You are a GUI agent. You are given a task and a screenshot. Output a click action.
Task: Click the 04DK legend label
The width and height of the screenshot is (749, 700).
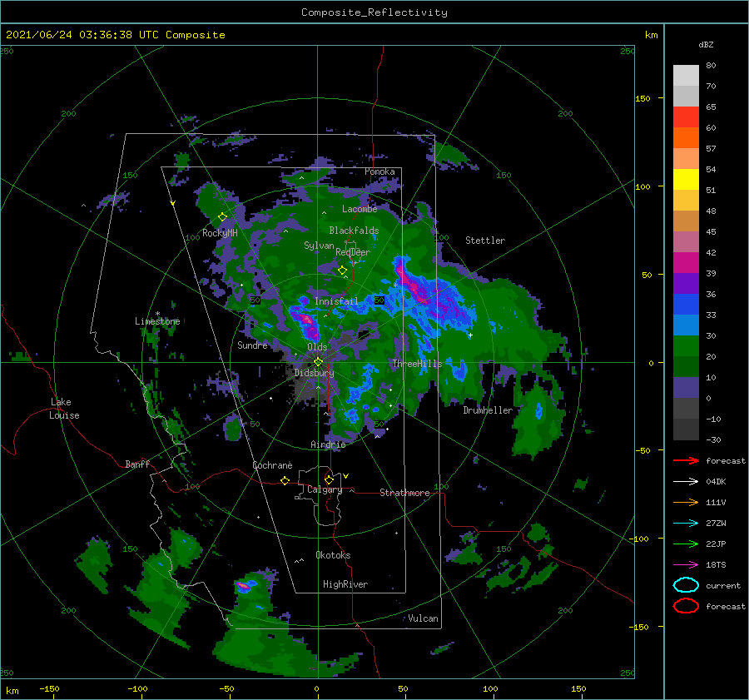[716, 481]
